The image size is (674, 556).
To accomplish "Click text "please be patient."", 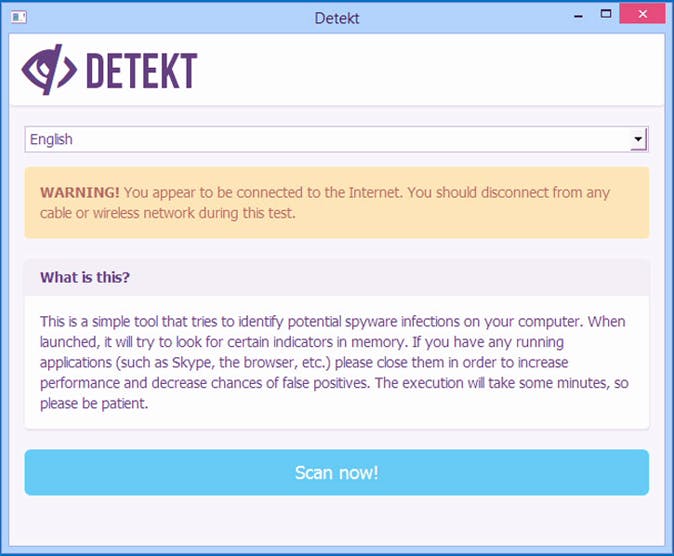I will point(94,403).
